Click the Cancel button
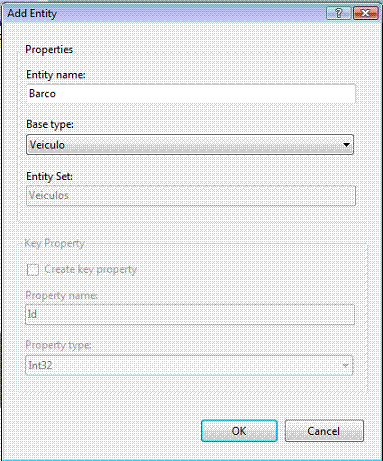This screenshot has width=383, height=461. (324, 431)
